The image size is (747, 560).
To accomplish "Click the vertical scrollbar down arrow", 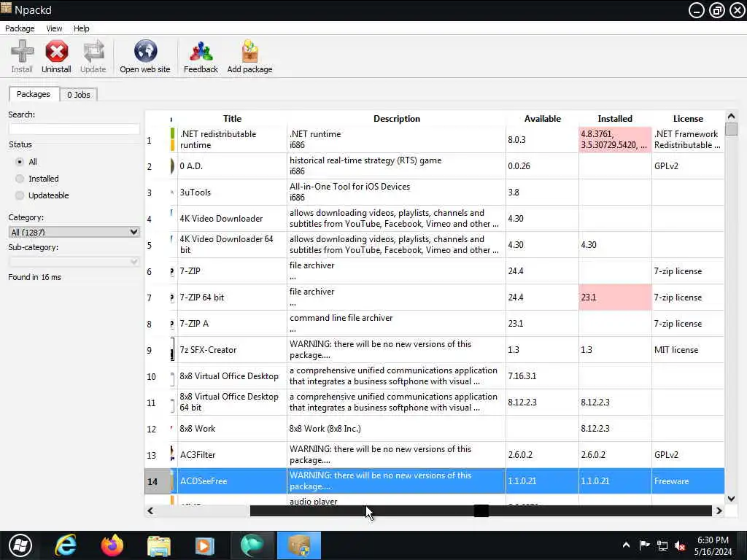I will coord(731,499).
